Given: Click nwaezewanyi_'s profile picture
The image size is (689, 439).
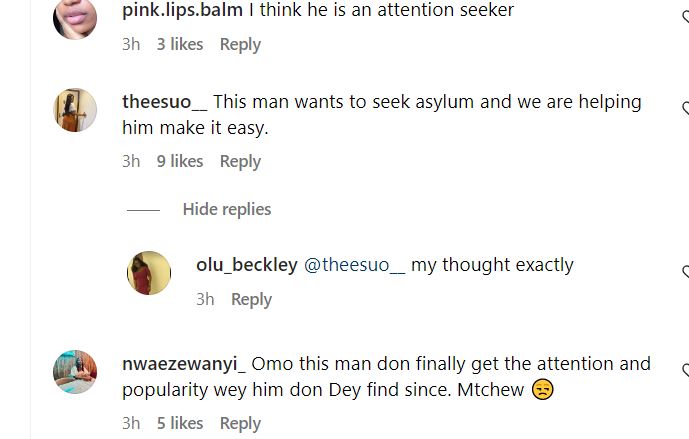Looking at the screenshot, I should coord(74,372).
